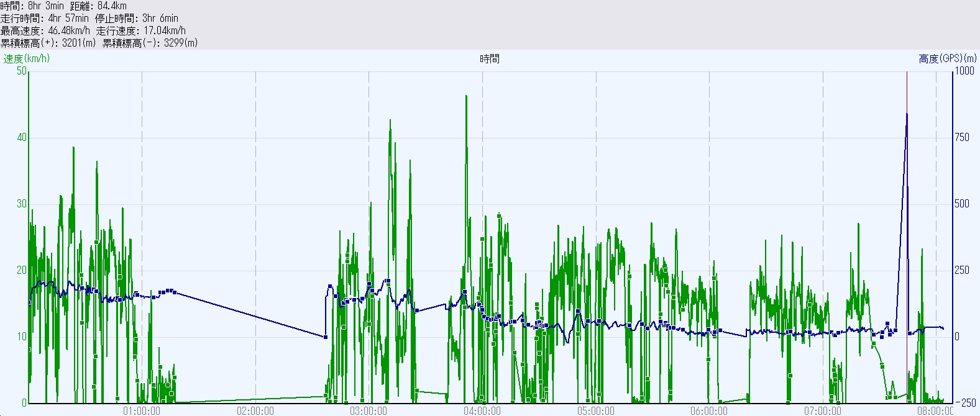The height and width of the screenshot is (416, 980).
Task: Click the 08:00:00 time axis label
Action: (x=935, y=410)
